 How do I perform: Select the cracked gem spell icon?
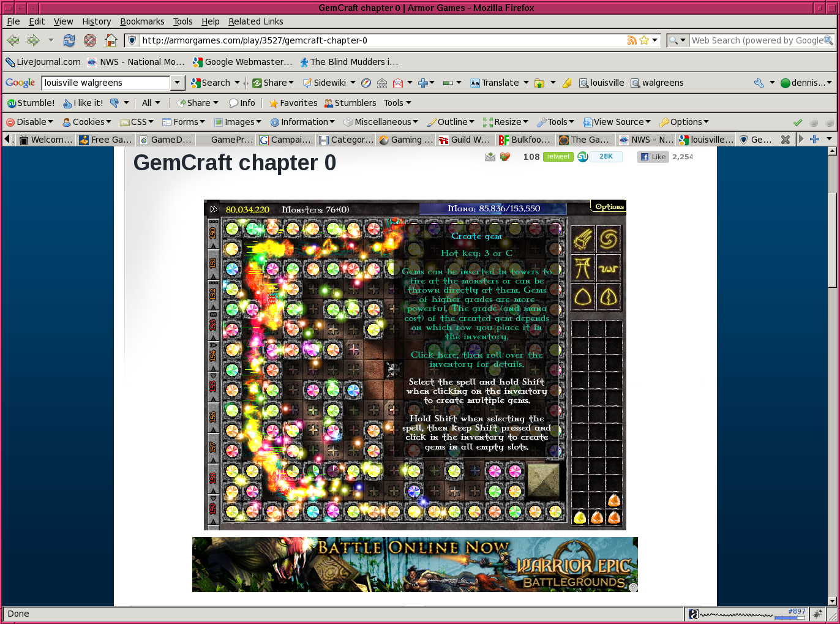pos(609,298)
